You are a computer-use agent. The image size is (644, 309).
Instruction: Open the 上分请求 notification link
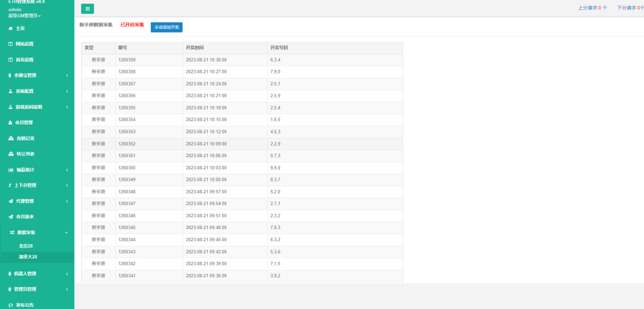[x=592, y=8]
